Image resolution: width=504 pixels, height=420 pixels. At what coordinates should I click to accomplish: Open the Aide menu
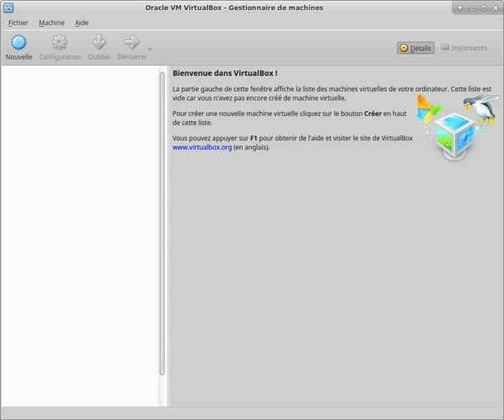click(x=81, y=23)
